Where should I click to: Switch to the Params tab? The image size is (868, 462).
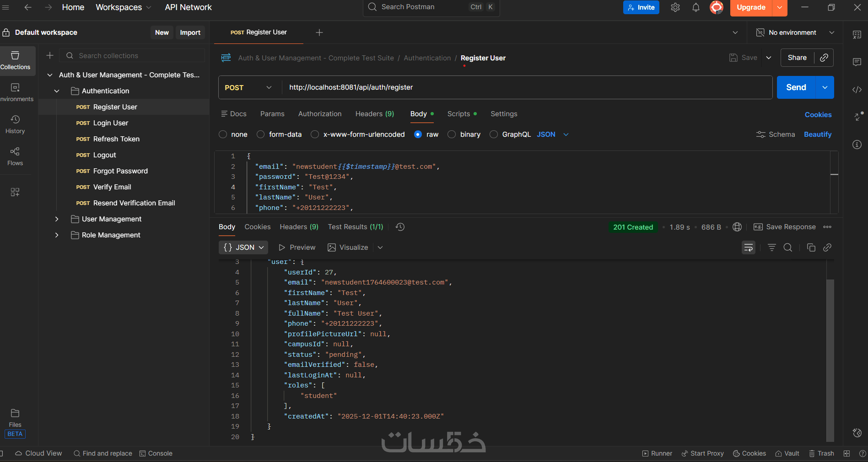[272, 114]
